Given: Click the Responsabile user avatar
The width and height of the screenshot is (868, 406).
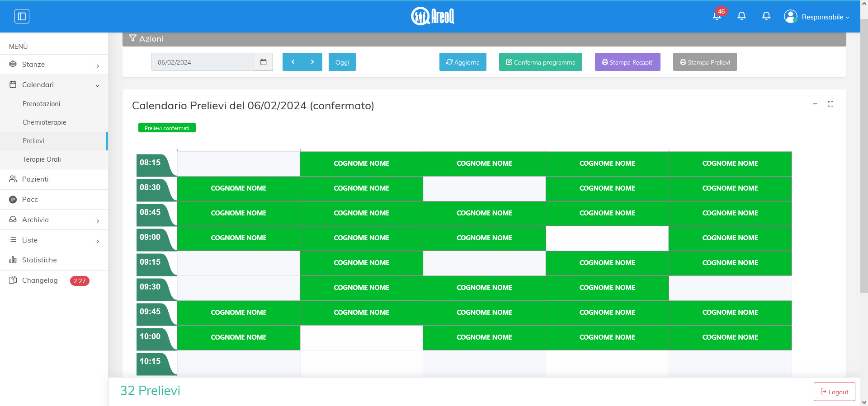Looking at the screenshot, I should tap(790, 17).
